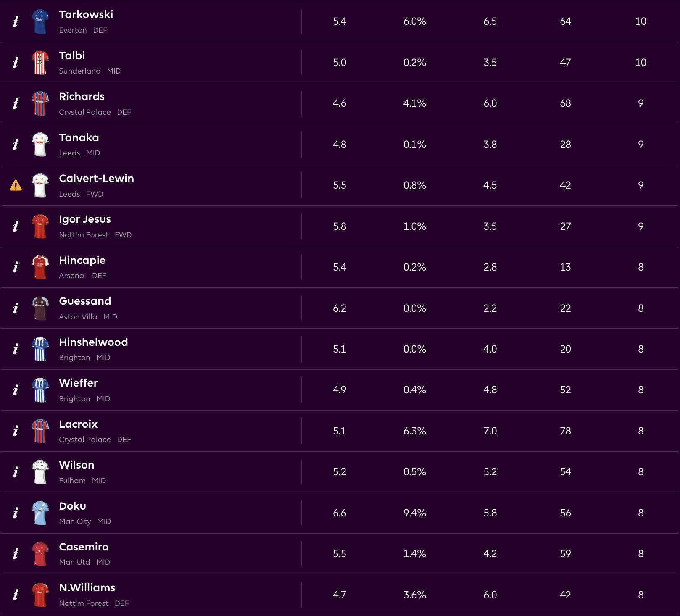Click Tanaka's Leeds shirt image

pyautogui.click(x=40, y=145)
